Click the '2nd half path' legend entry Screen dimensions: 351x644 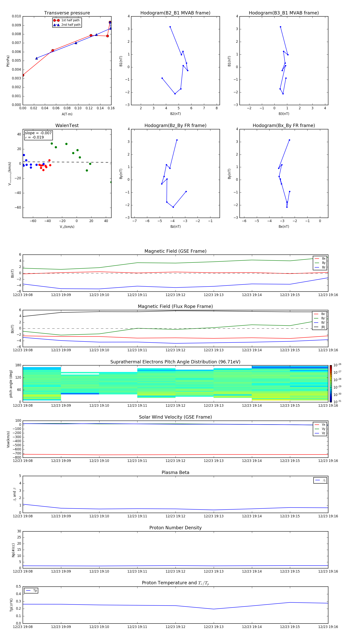pyautogui.click(x=67, y=25)
